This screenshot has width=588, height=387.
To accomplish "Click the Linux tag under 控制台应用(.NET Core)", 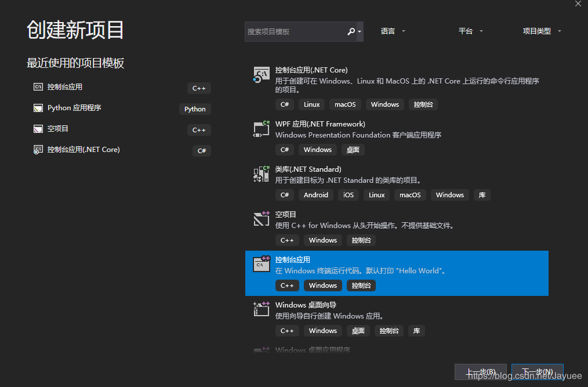I will [311, 104].
